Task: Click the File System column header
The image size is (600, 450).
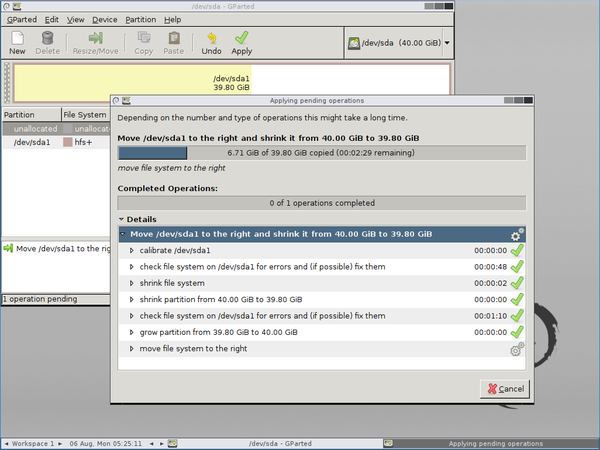Action: coord(86,114)
